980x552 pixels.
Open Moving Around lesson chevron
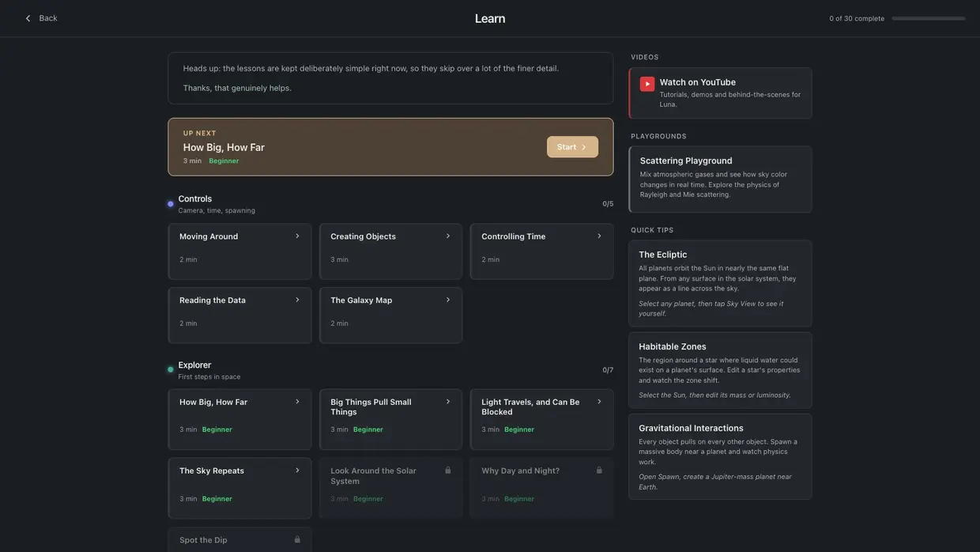[297, 236]
